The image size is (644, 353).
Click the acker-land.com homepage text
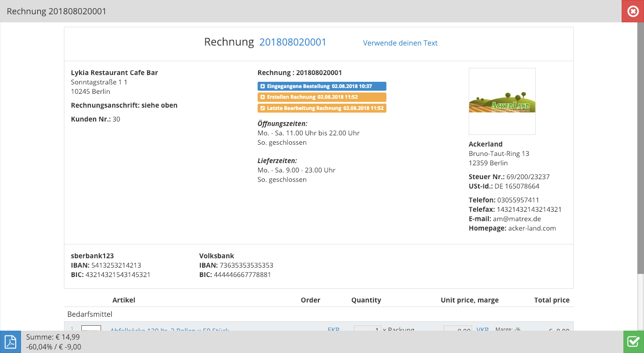pyautogui.click(x=532, y=228)
